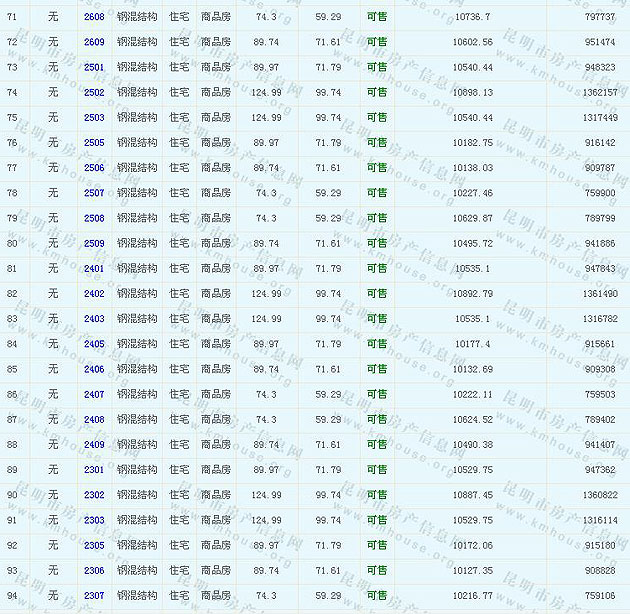Open room 2303 link
The width and height of the screenshot is (630, 614).
pos(94,520)
